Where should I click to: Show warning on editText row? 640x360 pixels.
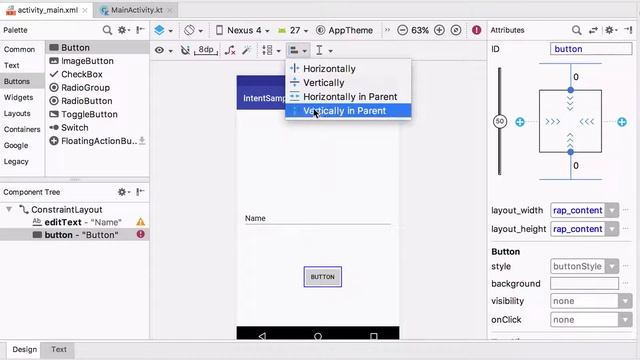pyautogui.click(x=141, y=222)
